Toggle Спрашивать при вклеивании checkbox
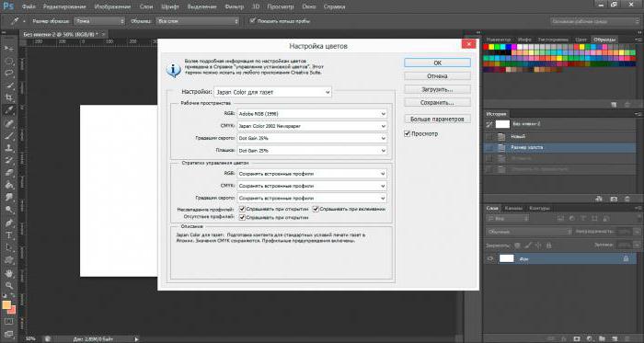644x343 pixels. [316, 209]
